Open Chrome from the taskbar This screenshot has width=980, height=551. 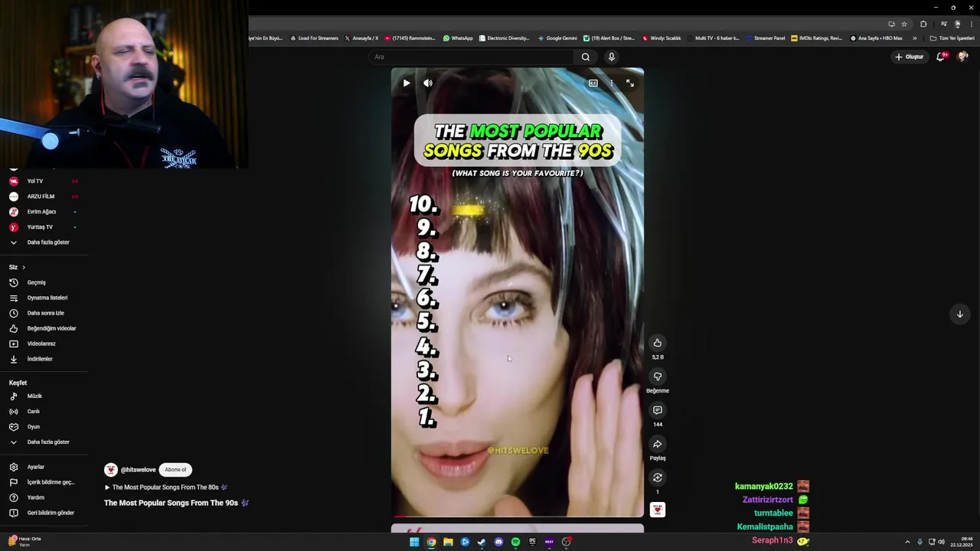(x=431, y=542)
